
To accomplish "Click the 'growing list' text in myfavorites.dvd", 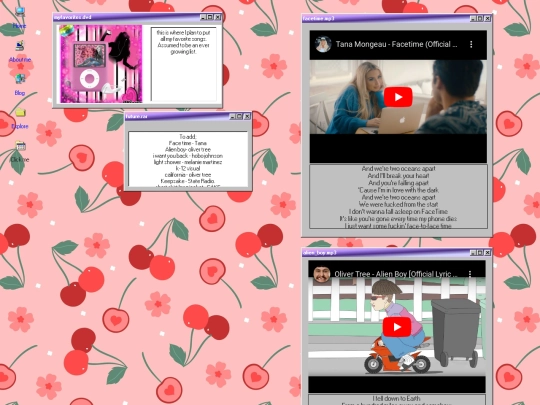I will tap(184, 52).
